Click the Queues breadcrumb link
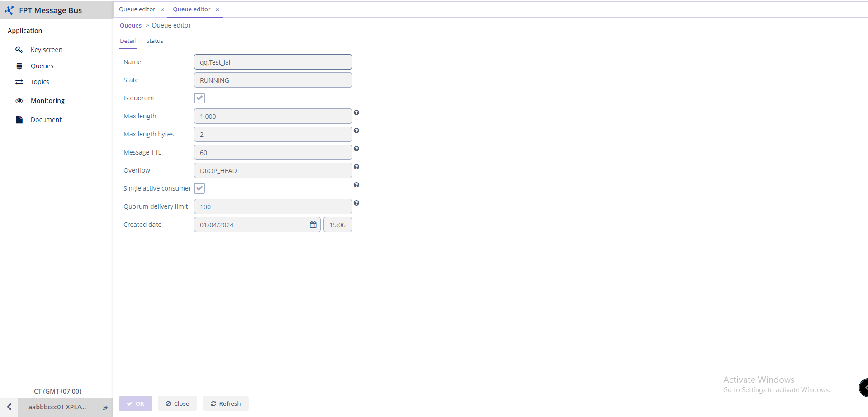Image resolution: width=868 pixels, height=417 pixels. click(131, 26)
